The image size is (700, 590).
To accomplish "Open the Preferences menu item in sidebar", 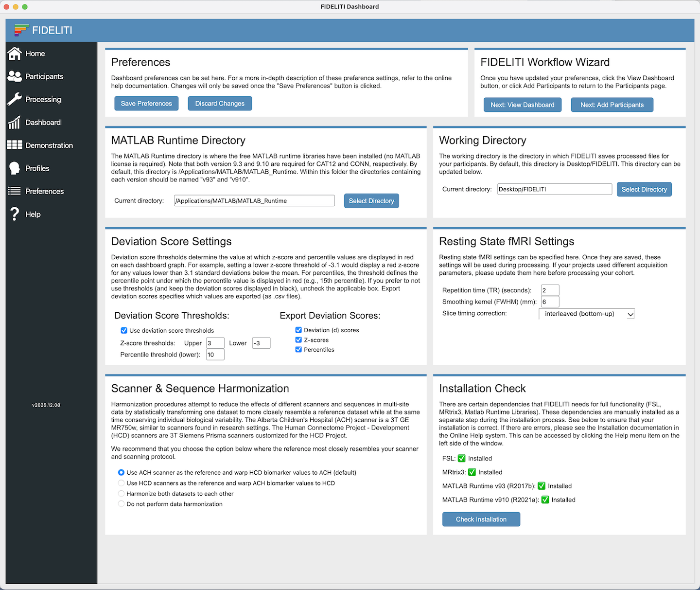I will point(44,191).
